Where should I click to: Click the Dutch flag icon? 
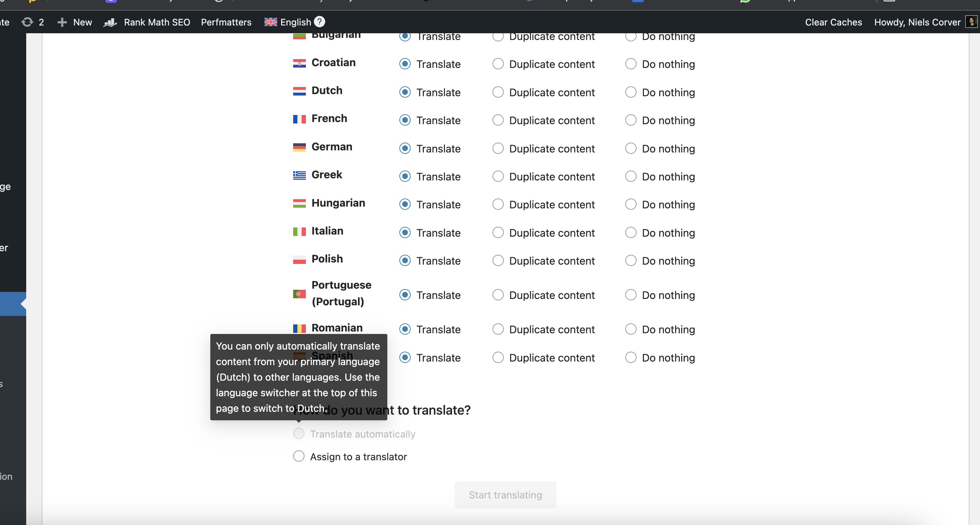point(300,91)
